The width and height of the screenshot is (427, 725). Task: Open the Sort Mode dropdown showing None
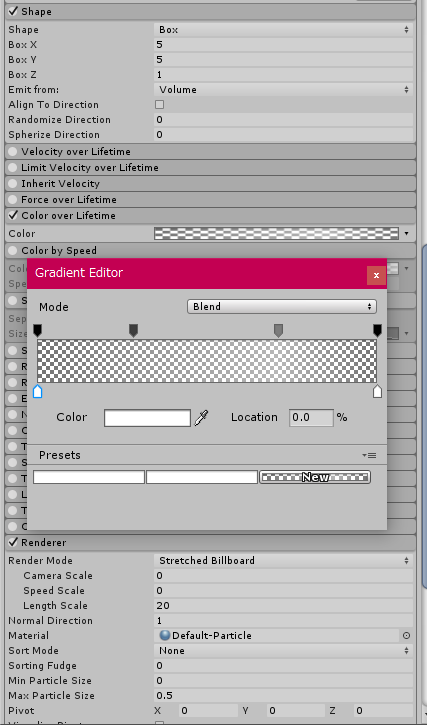coord(283,651)
